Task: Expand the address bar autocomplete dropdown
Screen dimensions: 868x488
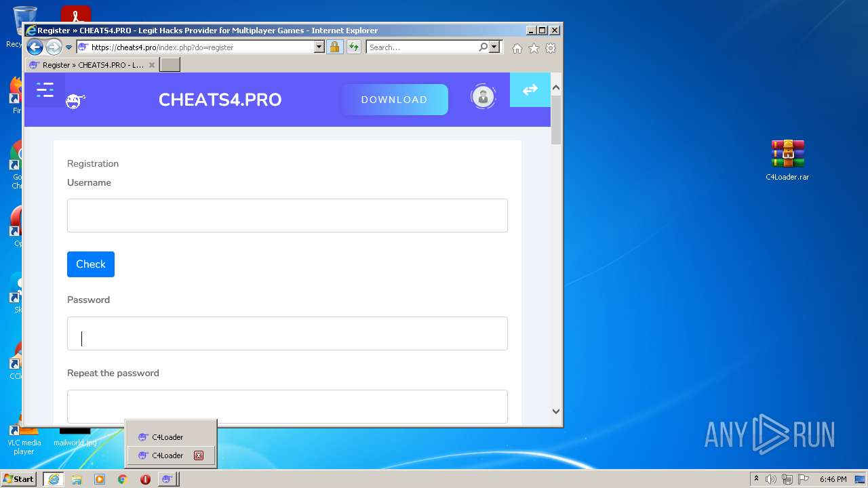Action: (x=319, y=47)
